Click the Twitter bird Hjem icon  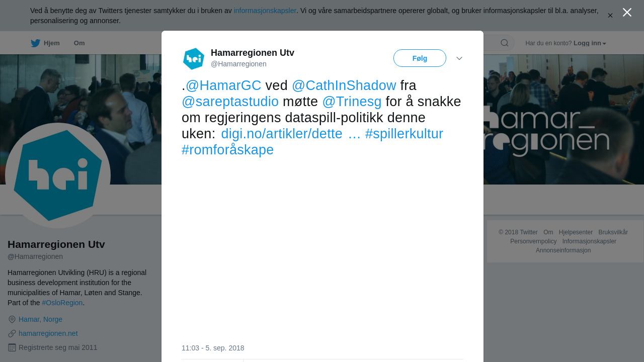pos(35,43)
